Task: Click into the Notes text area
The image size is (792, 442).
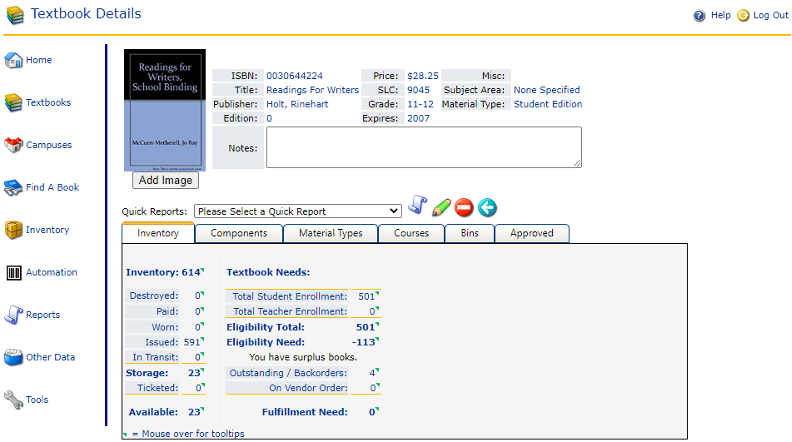Action: (424, 147)
